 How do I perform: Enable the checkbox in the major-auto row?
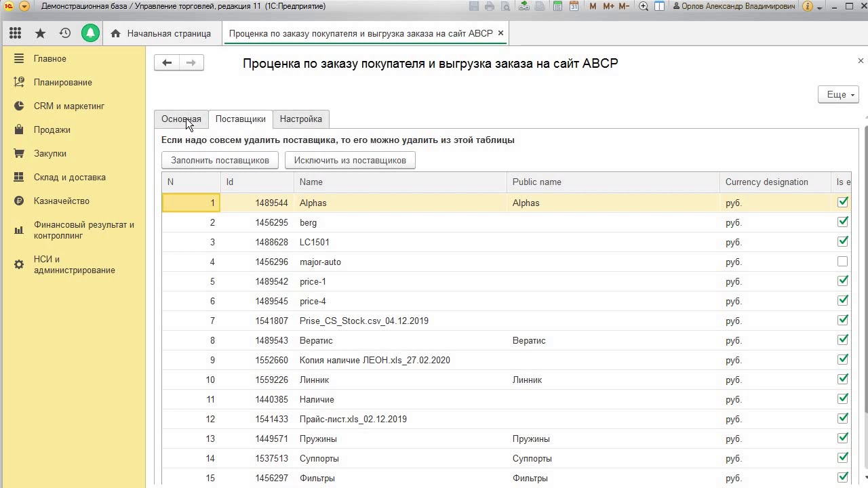click(x=843, y=261)
